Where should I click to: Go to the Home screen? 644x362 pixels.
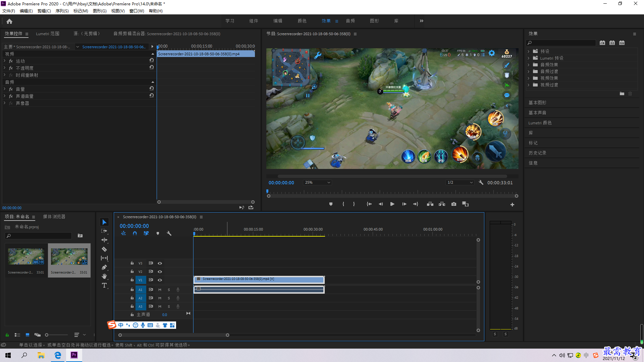click(9, 21)
